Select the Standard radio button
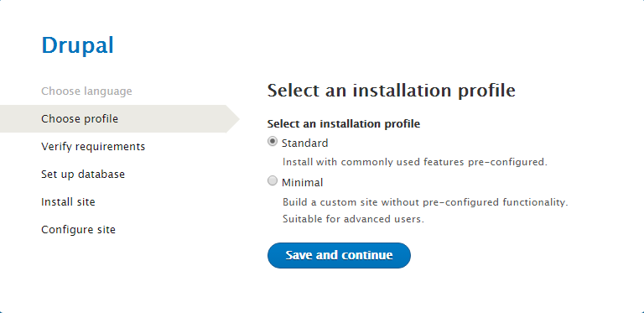 (273, 142)
